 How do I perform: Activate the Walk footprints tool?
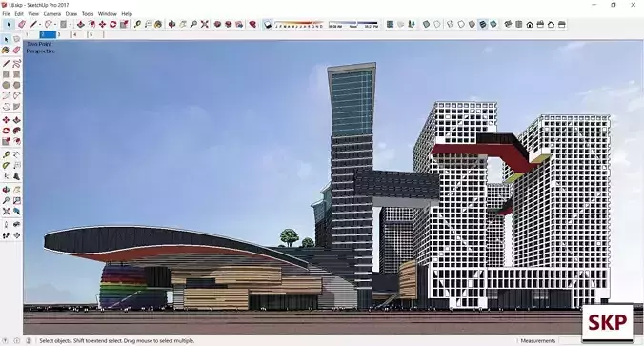tap(6, 235)
